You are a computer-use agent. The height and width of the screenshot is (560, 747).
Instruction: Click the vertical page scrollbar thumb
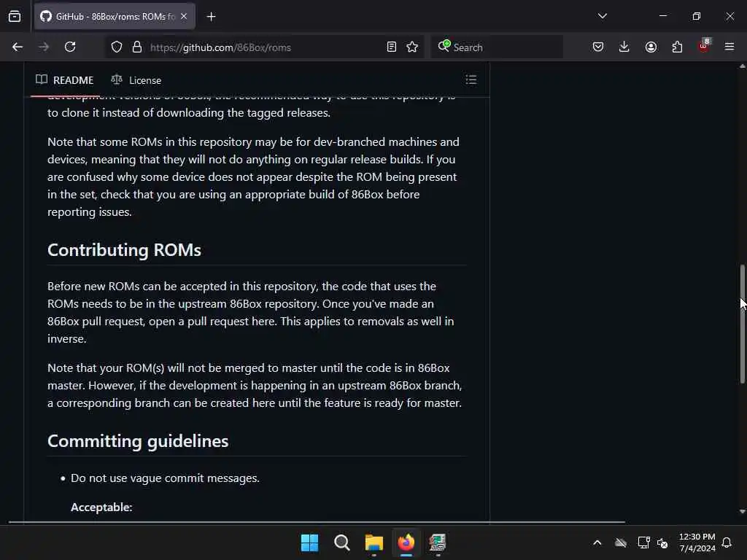coord(742,324)
